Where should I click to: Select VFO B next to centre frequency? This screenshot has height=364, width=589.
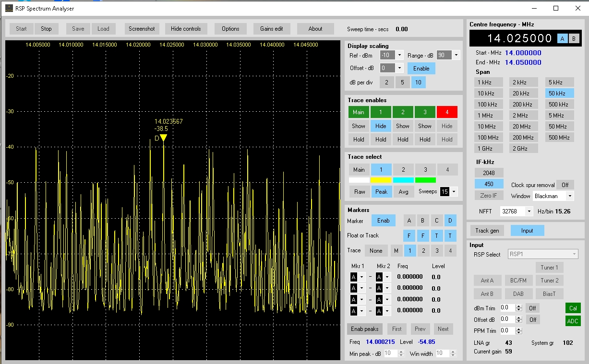tap(574, 39)
